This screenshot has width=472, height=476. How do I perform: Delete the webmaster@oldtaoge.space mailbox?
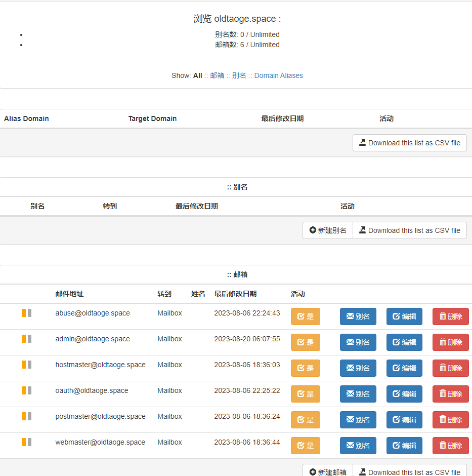450,446
